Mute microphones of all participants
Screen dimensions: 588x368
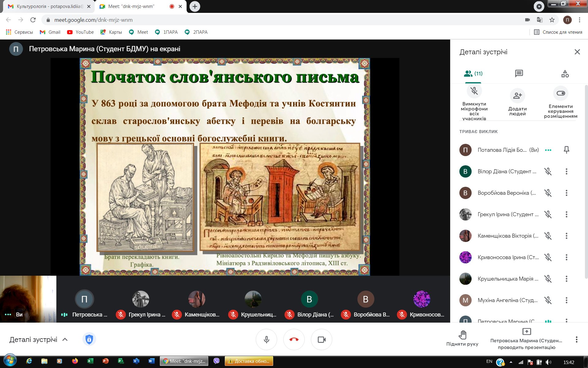(x=474, y=91)
